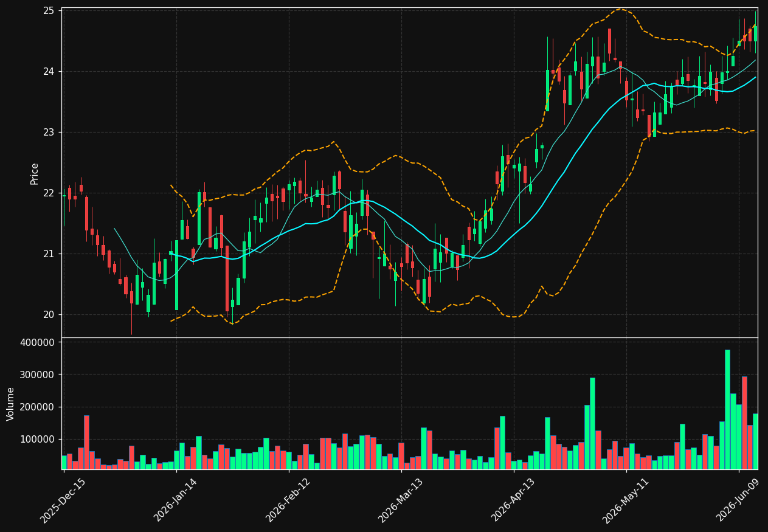Click the volume tick label 300000
The image size is (768, 532).
coord(38,375)
